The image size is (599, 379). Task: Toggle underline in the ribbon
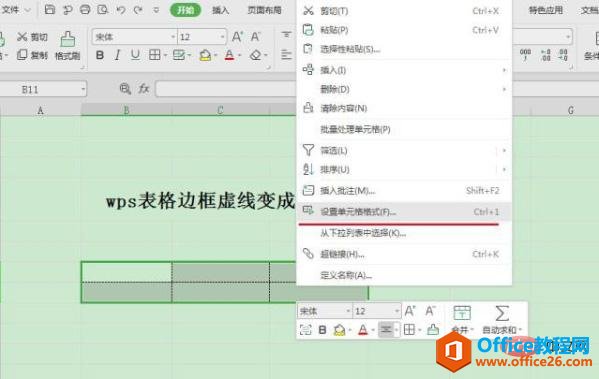pyautogui.click(x=135, y=55)
